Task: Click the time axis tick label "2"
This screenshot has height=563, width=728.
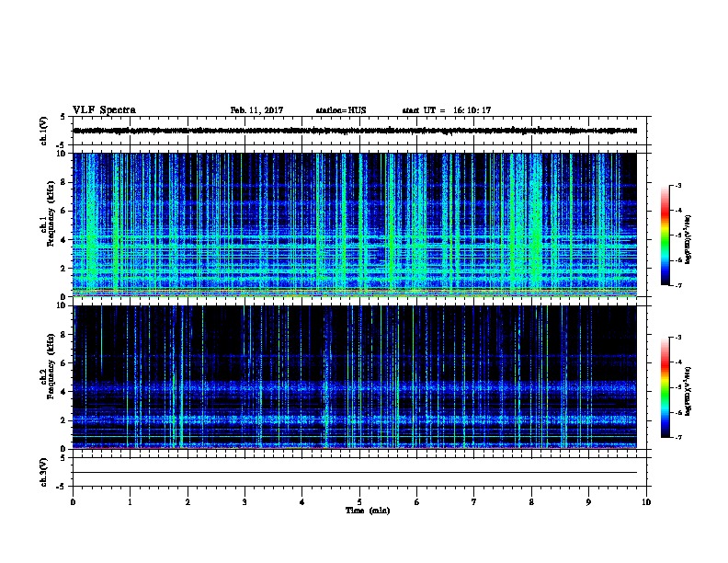Action: coord(188,502)
